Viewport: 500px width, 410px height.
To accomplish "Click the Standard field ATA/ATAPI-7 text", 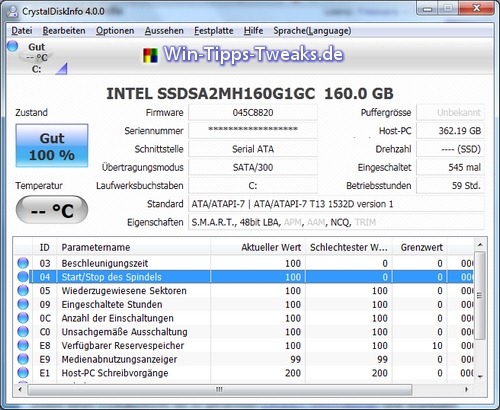I will pyautogui.click(x=336, y=204).
